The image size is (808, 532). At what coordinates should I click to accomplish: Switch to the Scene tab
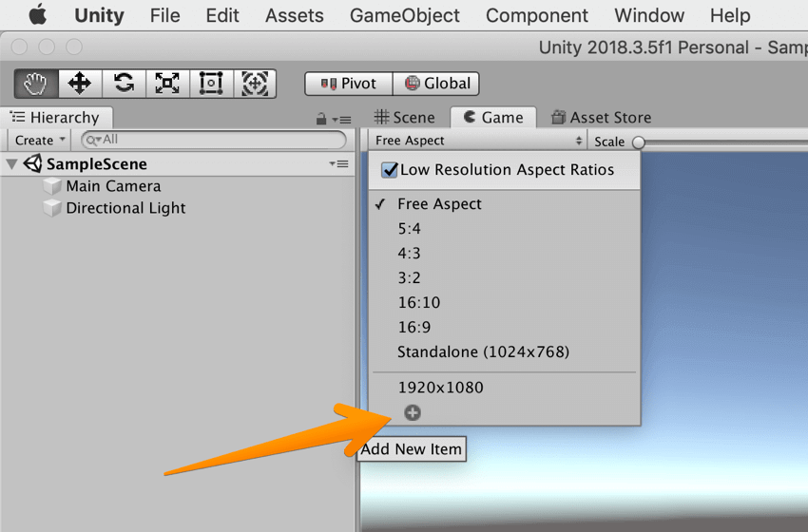coord(405,118)
